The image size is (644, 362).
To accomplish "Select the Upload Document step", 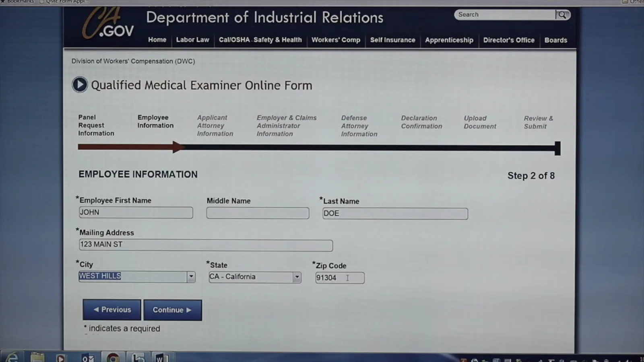I will pyautogui.click(x=480, y=122).
